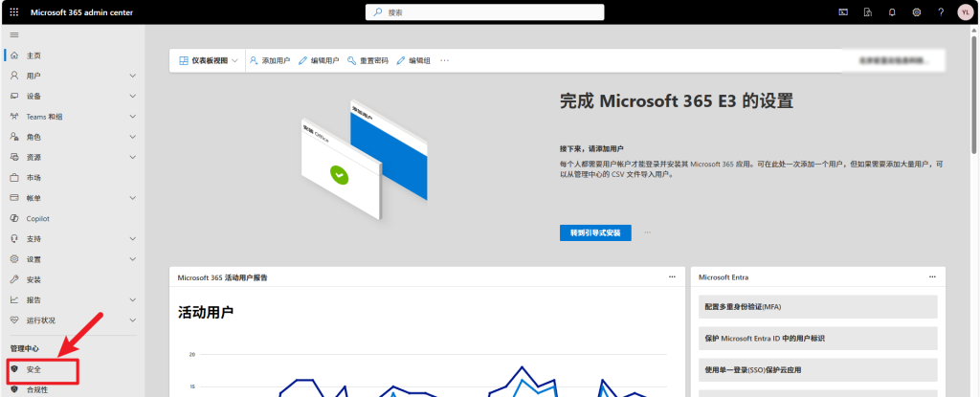The height and width of the screenshot is (397, 980).
Task: Click the 转到引导式安装 button
Action: [x=595, y=232]
